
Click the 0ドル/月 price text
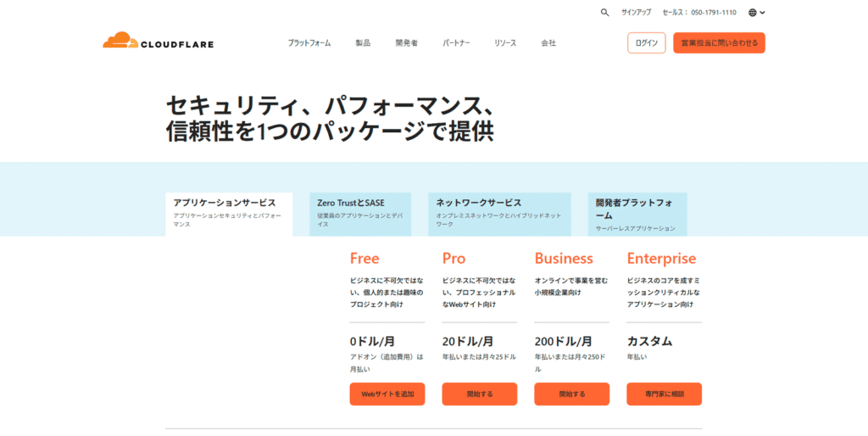point(373,341)
